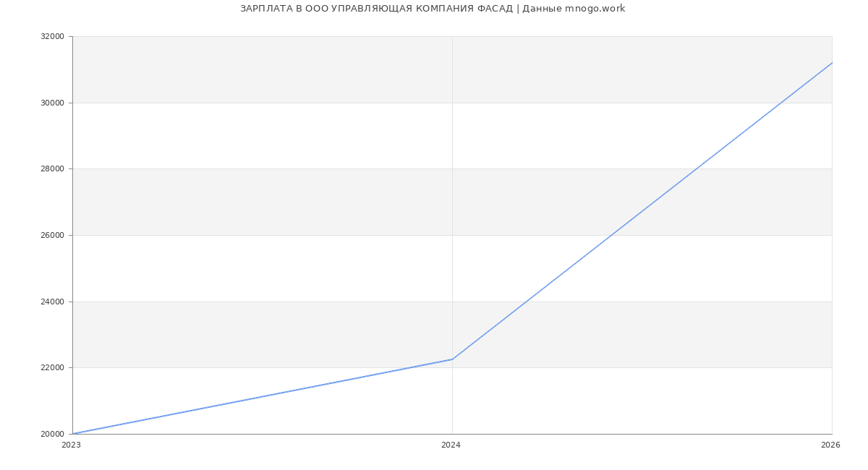
Task: Click the 24000 y-axis label
Action: click(52, 302)
